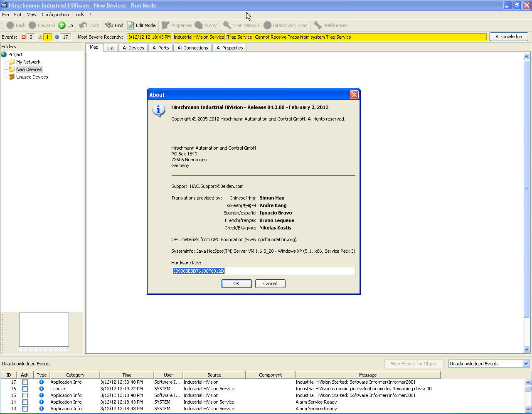Click the Unused Devices box icon
The image size is (532, 414).
(x=12, y=77)
